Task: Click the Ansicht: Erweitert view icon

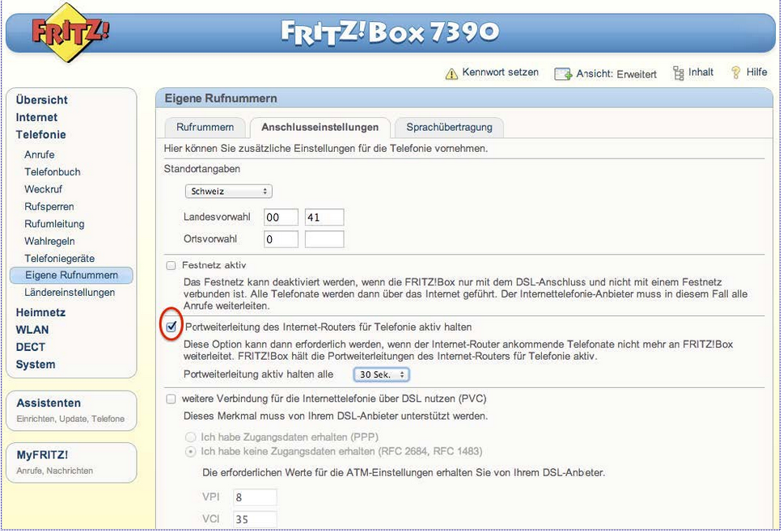Action: point(563,74)
